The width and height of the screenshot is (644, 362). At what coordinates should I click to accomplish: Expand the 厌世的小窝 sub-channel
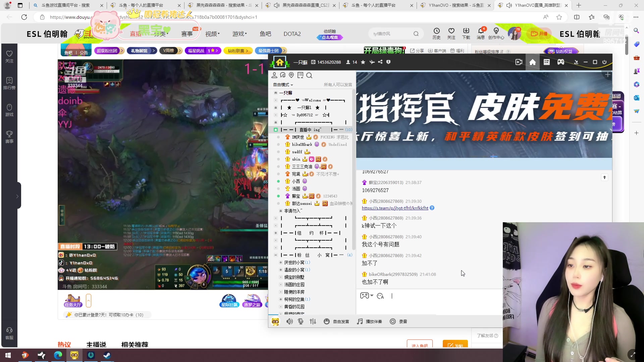281,262
